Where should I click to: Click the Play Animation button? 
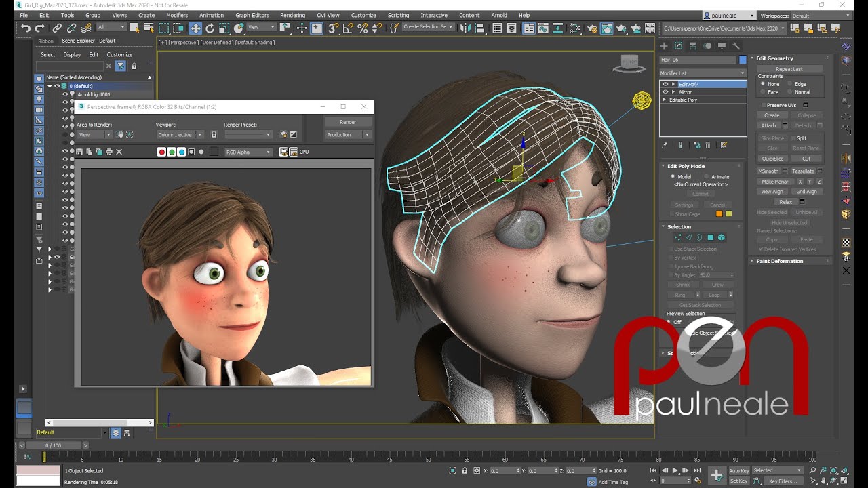coord(675,470)
